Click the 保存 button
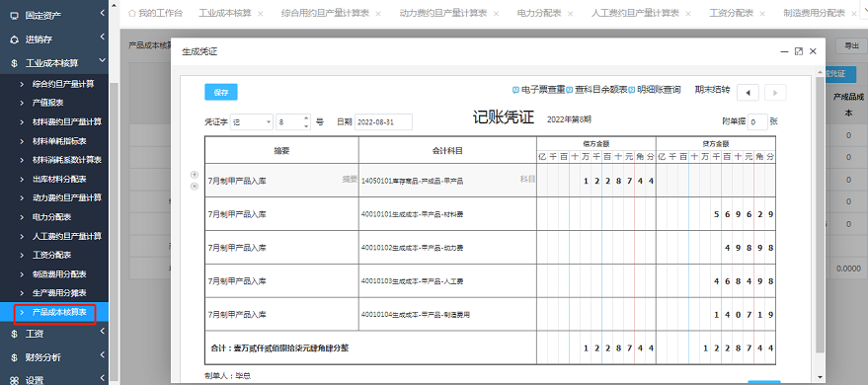 [221, 93]
